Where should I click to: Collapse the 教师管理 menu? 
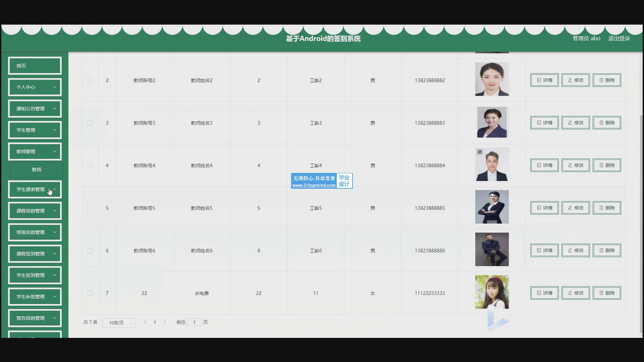coord(35,152)
